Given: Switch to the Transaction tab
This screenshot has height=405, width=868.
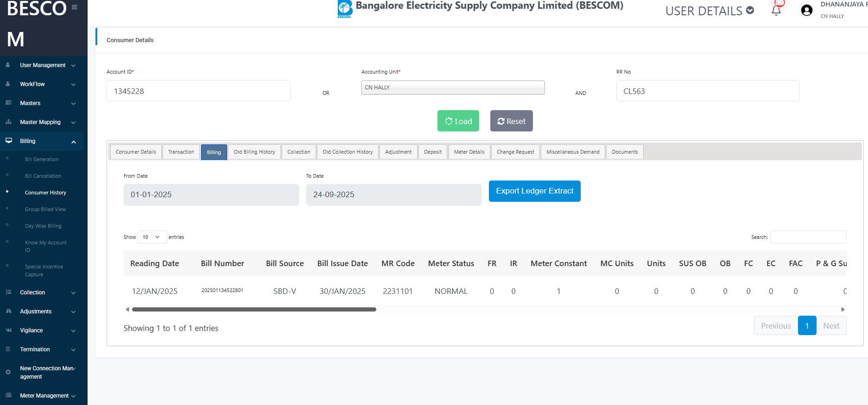Looking at the screenshot, I should click(181, 152).
